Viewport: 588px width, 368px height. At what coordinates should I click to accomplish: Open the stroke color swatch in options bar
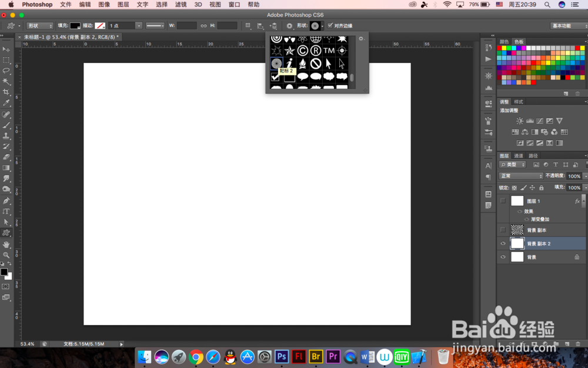[100, 25]
